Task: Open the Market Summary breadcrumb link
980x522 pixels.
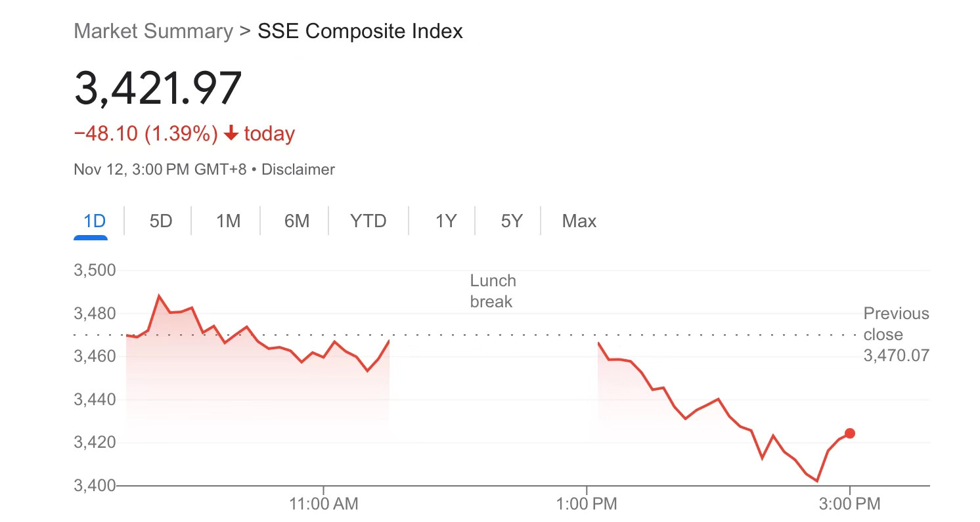Action: click(154, 31)
